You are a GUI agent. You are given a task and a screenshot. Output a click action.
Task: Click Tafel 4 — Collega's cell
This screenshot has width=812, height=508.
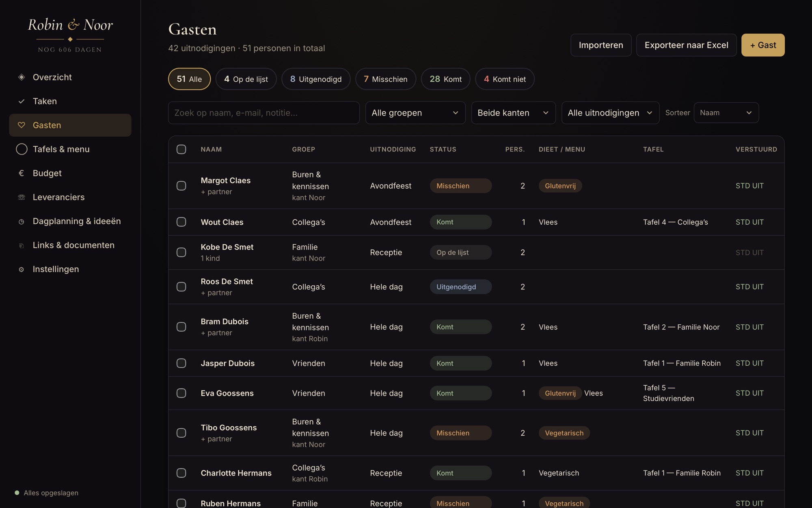click(x=675, y=222)
